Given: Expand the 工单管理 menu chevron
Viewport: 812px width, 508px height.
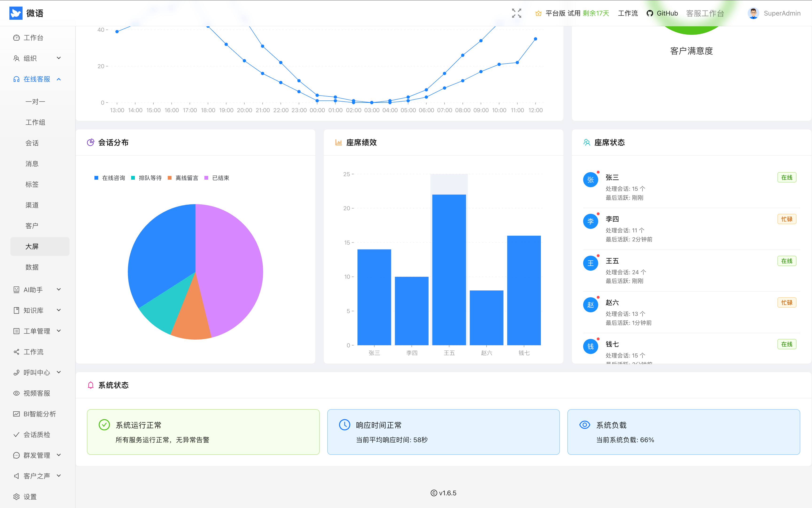Looking at the screenshot, I should pos(59,331).
